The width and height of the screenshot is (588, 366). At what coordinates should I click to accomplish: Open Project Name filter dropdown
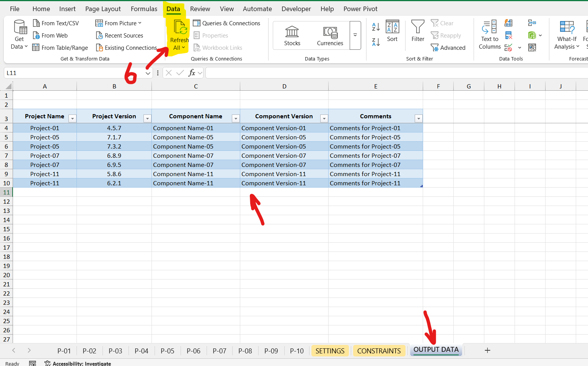point(72,119)
